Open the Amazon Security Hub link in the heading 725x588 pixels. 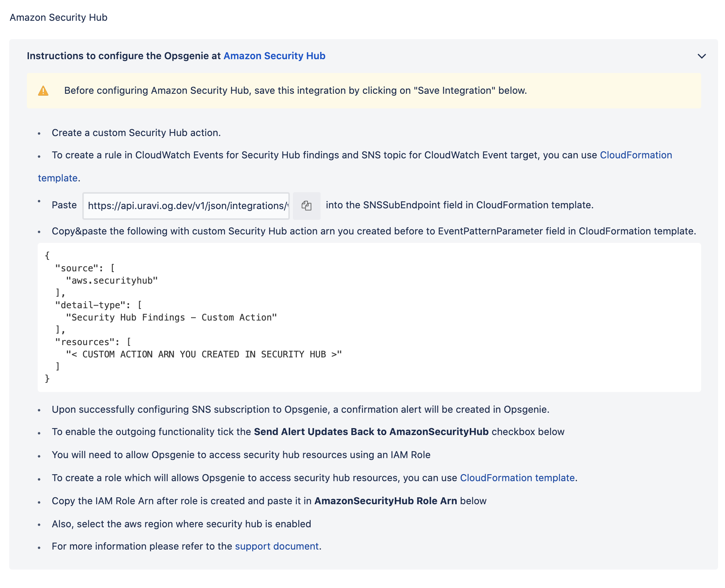pos(274,56)
